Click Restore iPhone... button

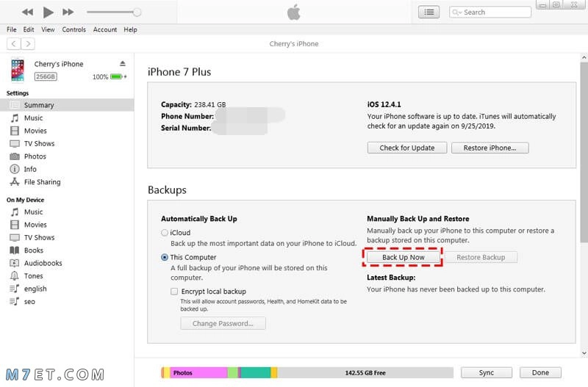click(490, 148)
